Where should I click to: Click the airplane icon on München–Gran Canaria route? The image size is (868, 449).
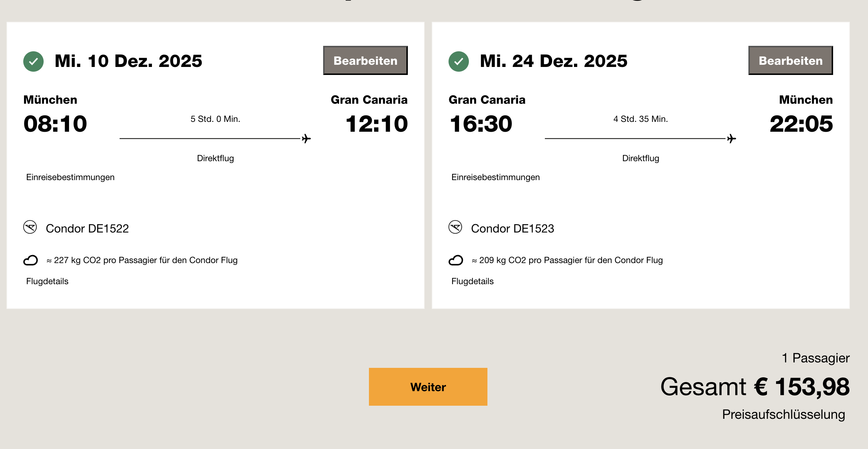click(306, 139)
